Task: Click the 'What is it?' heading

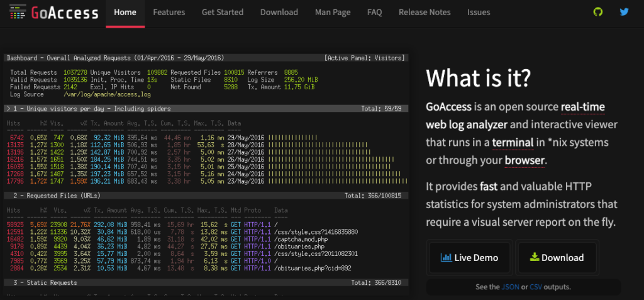Action: coord(479,77)
